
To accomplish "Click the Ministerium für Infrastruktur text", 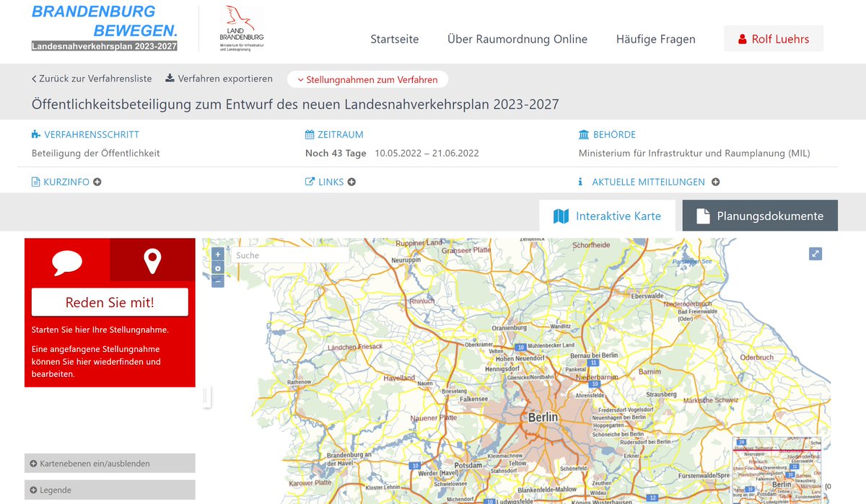I will click(x=694, y=153).
